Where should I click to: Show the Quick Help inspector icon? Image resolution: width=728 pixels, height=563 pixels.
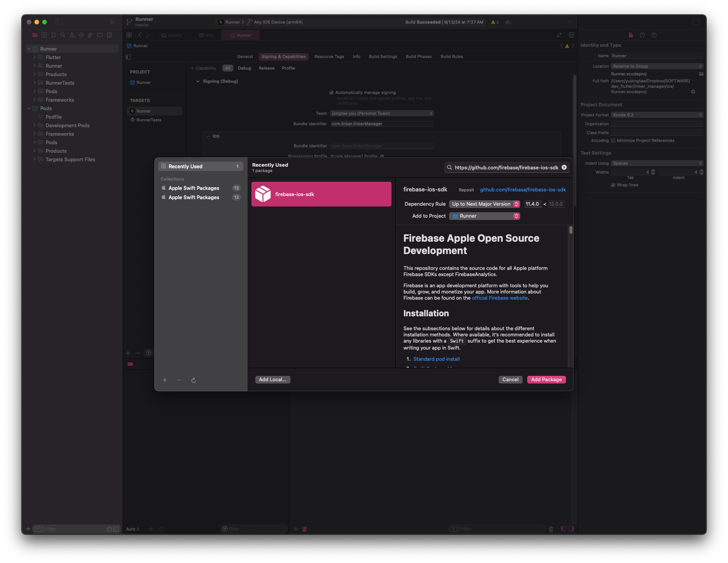654,35
